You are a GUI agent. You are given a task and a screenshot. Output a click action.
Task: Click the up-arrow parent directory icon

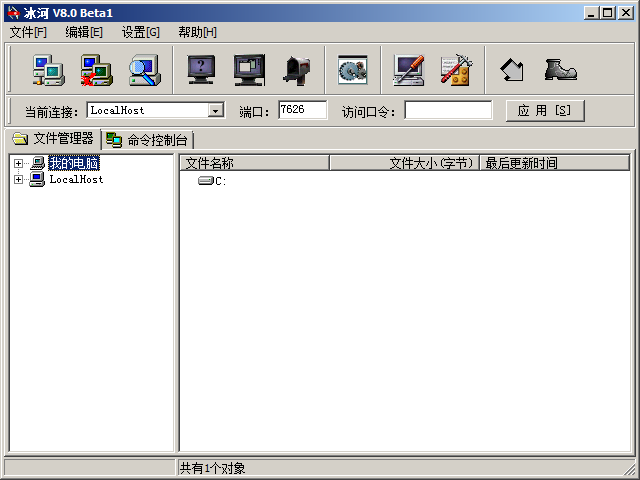tap(512, 70)
